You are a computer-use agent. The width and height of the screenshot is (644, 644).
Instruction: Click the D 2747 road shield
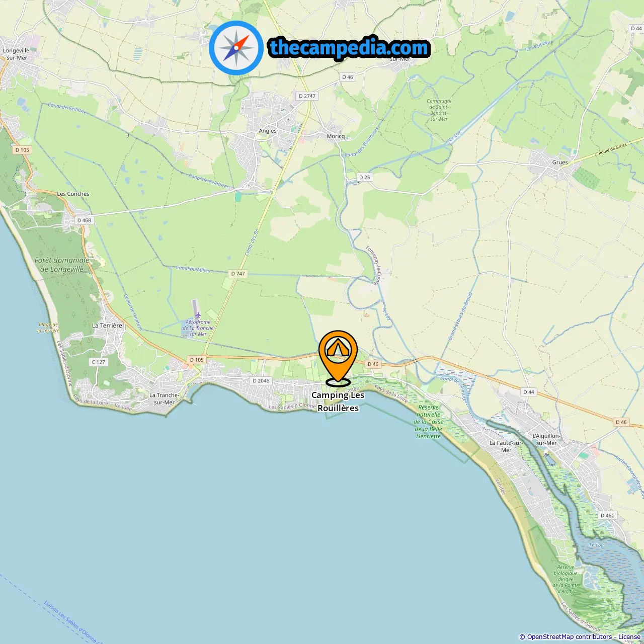pyautogui.click(x=307, y=96)
